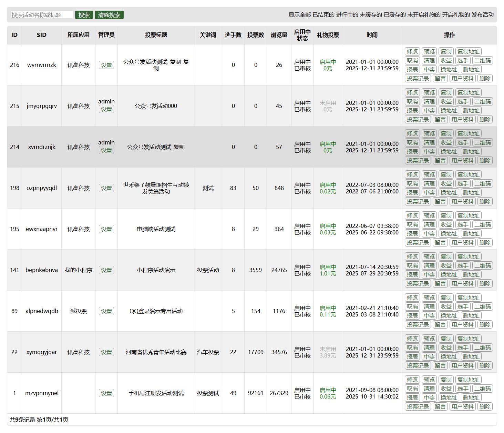The width and height of the screenshot is (504, 433).
Task: Click 复制地址 for 河南省优秀青年活动比赛 row
Action: [469, 339]
